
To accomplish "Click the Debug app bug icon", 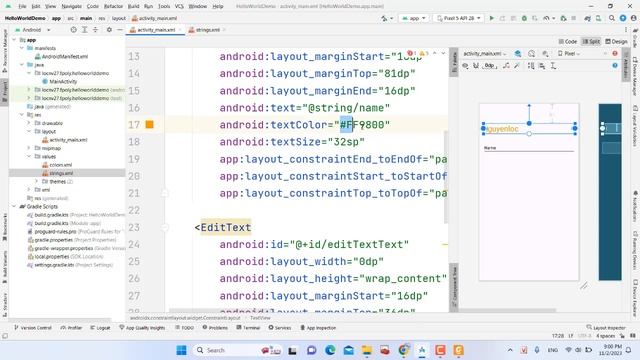I will point(524,18).
